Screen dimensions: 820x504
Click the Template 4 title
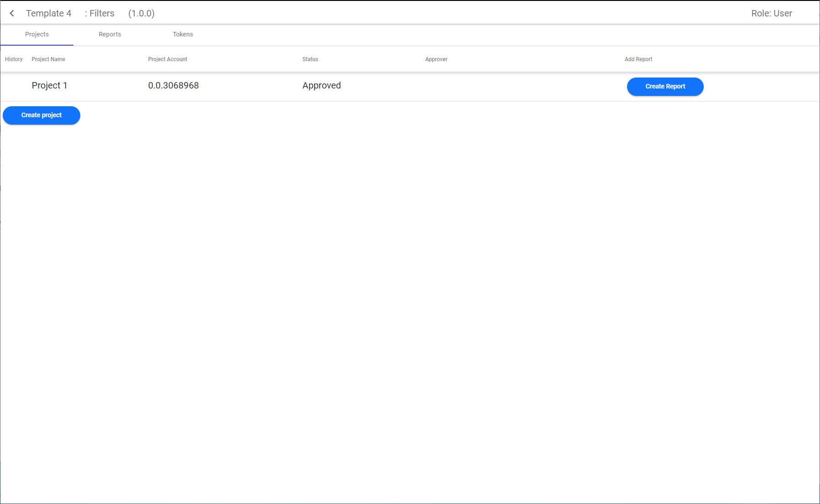[x=49, y=13]
